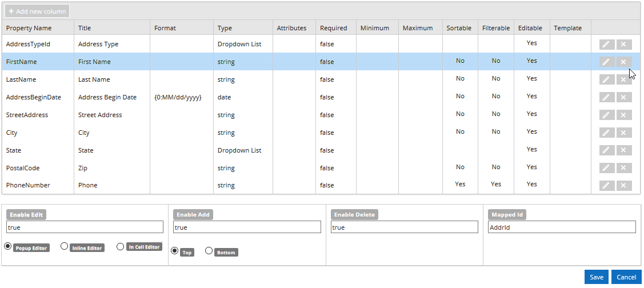The height and width of the screenshot is (288, 644).
Task: Click into the Enable Delete text field
Action: pyautogui.click(x=404, y=227)
